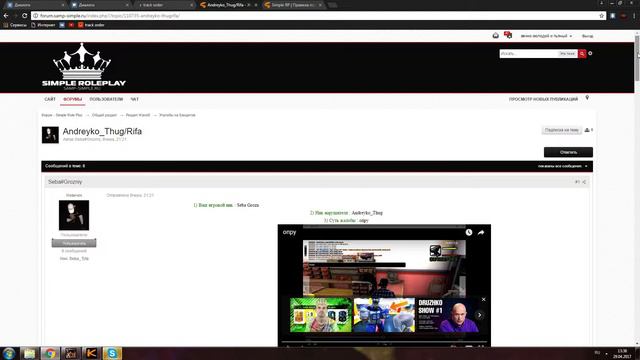Open the poster's large profile avatar
The image size is (640, 360).
point(74,215)
